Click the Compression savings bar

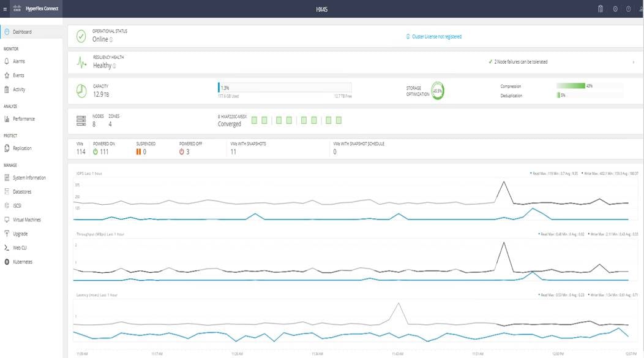pyautogui.click(x=571, y=86)
